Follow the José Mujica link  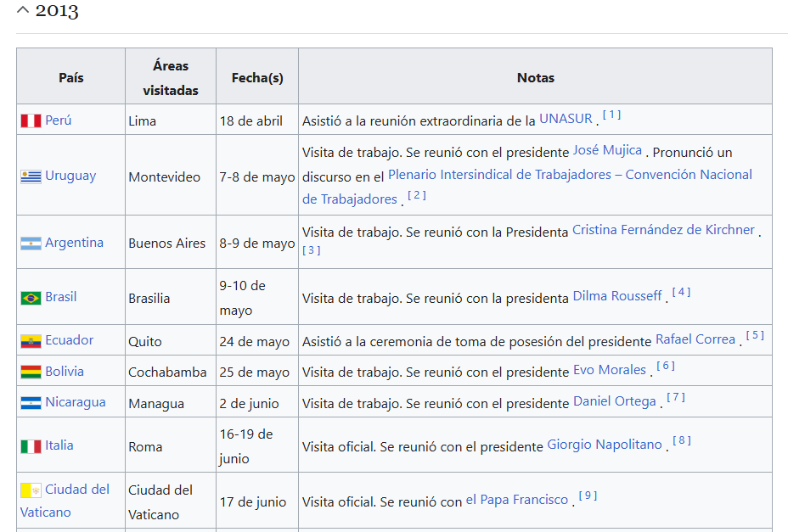[608, 150]
